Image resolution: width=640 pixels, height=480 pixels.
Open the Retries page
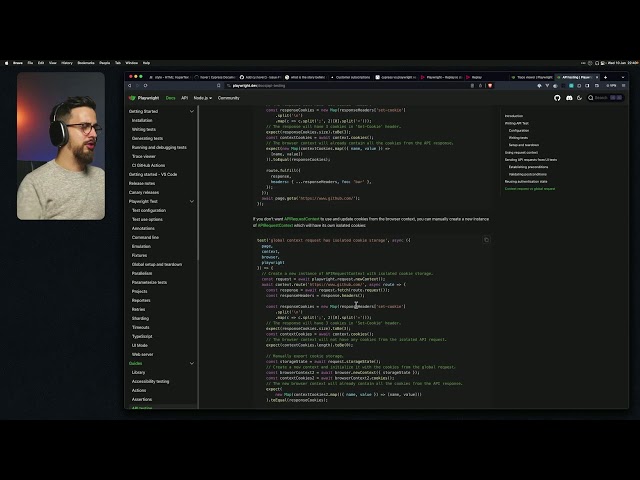[x=138, y=309]
